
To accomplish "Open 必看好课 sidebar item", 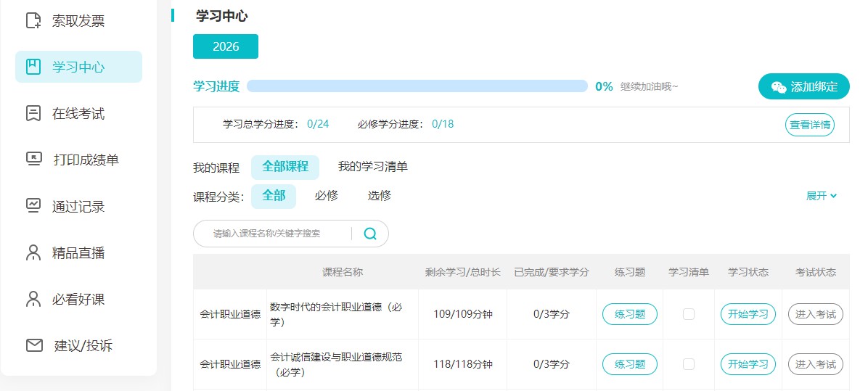I will click(78, 299).
